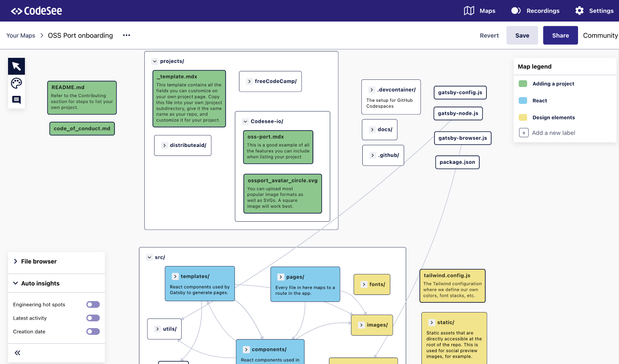Select the comment tool
Screen dimensions: 619x364
click(16, 100)
